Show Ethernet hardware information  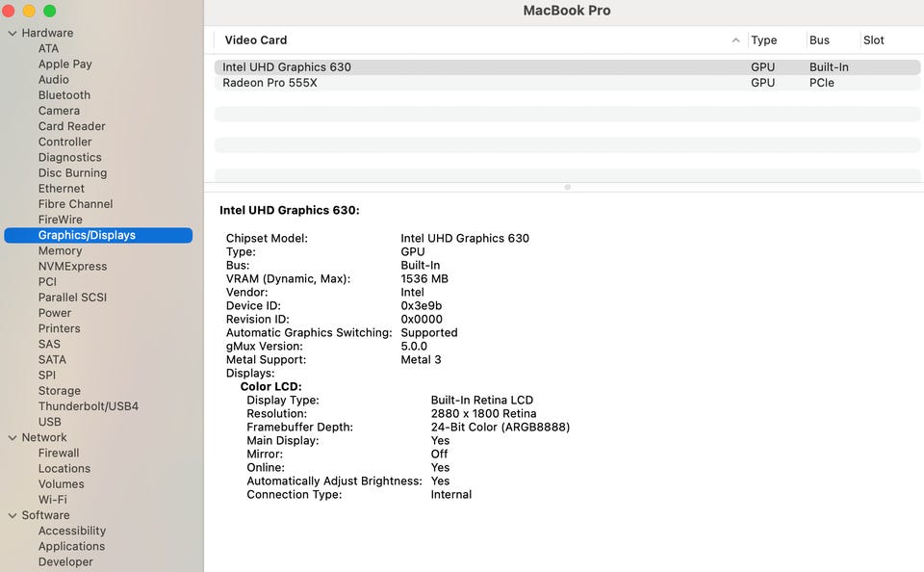[62, 189]
